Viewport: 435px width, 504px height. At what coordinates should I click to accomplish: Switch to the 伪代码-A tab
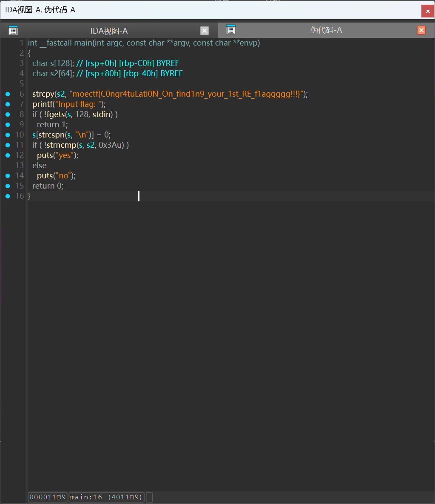pos(326,30)
